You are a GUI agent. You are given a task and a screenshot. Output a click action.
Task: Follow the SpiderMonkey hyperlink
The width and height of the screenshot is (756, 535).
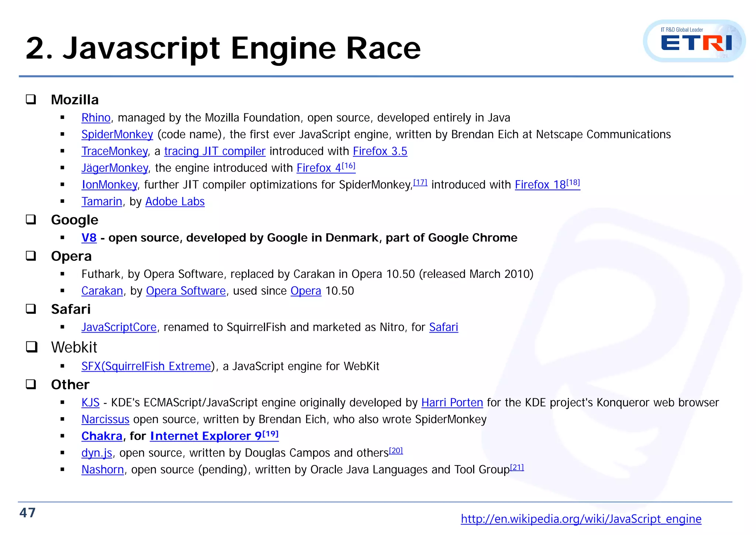117,134
